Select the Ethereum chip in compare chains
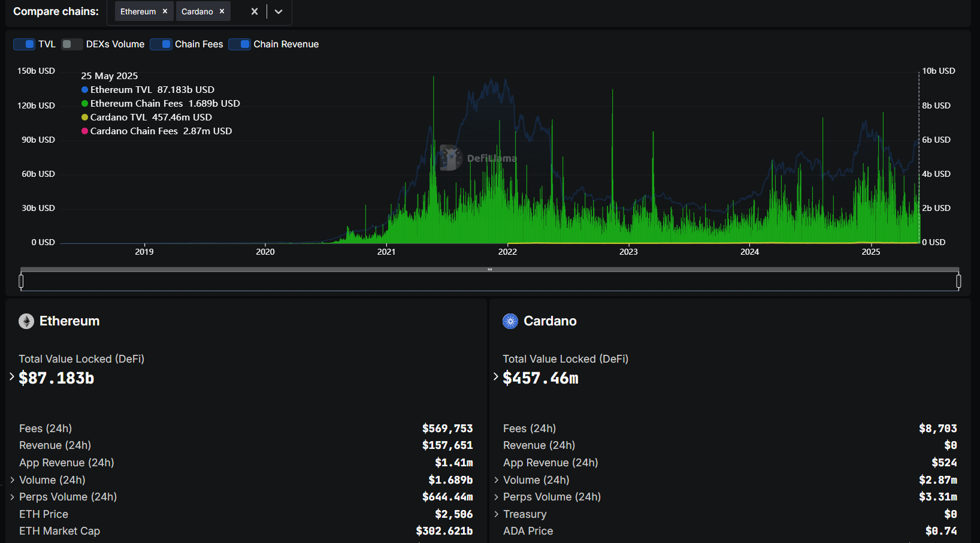 coord(137,11)
